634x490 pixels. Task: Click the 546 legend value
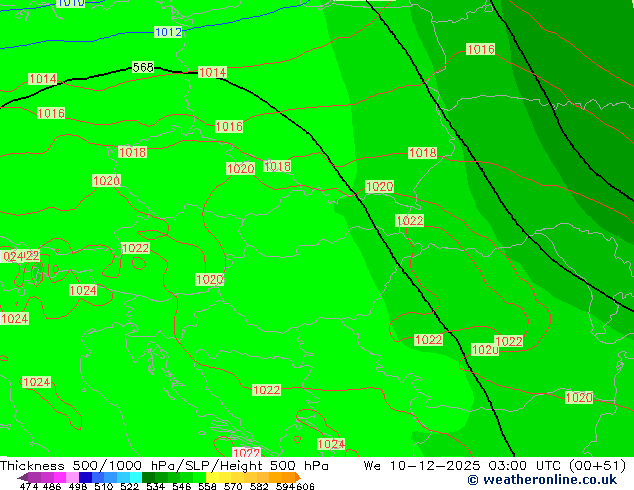pyautogui.click(x=182, y=486)
